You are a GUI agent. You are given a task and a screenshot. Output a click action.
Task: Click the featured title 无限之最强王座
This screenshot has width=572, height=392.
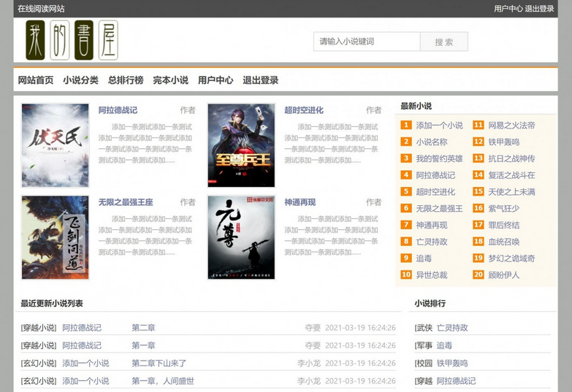click(x=126, y=202)
